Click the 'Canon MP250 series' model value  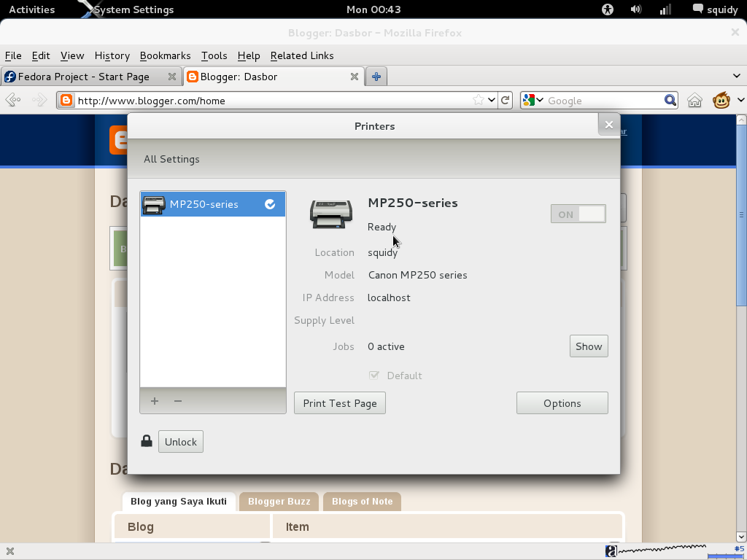[x=417, y=275]
